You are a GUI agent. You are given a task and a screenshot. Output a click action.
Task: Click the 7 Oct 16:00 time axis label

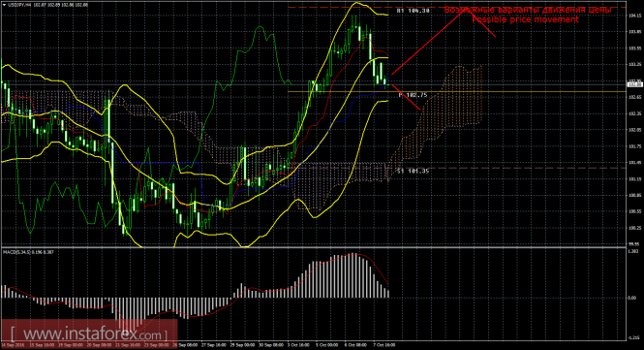click(x=384, y=345)
